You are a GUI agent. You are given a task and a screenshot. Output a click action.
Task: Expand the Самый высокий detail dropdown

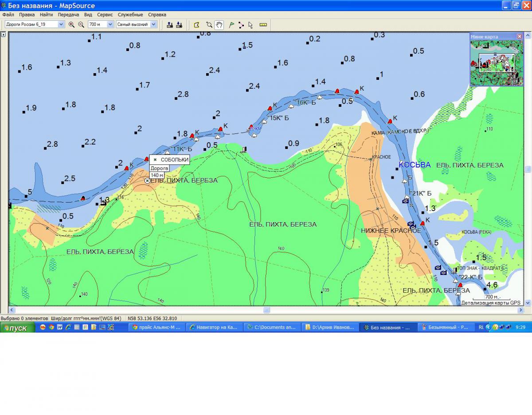point(153,24)
